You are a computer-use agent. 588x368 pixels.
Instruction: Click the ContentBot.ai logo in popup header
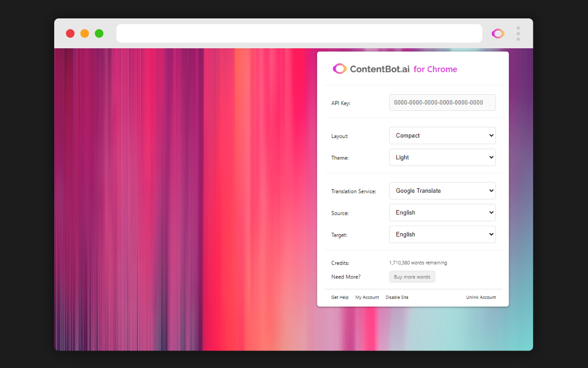tap(371, 69)
